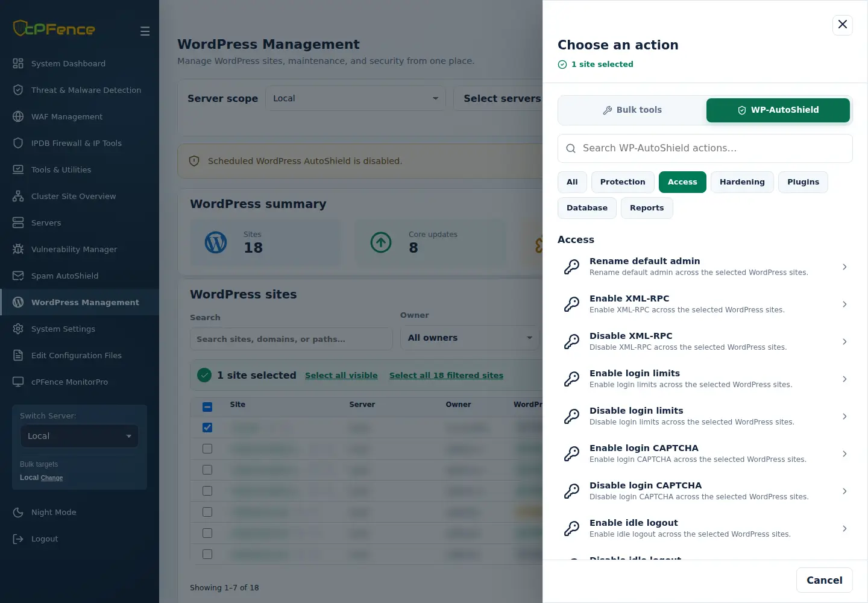Viewport: 868px width, 603px height.
Task: Close the Choose an action panel
Action: tap(843, 25)
